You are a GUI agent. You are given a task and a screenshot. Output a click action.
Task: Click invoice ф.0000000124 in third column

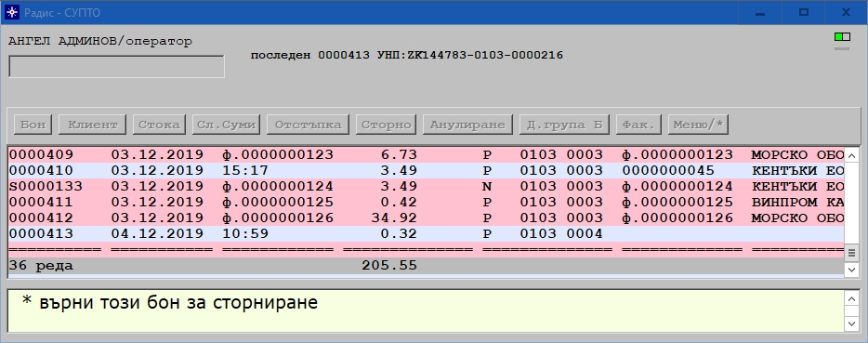click(x=278, y=186)
